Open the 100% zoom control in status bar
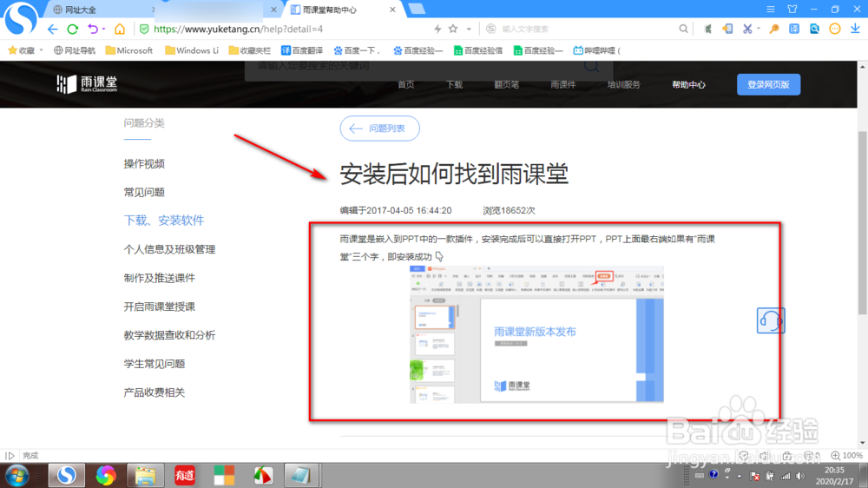The image size is (868, 488). [847, 455]
